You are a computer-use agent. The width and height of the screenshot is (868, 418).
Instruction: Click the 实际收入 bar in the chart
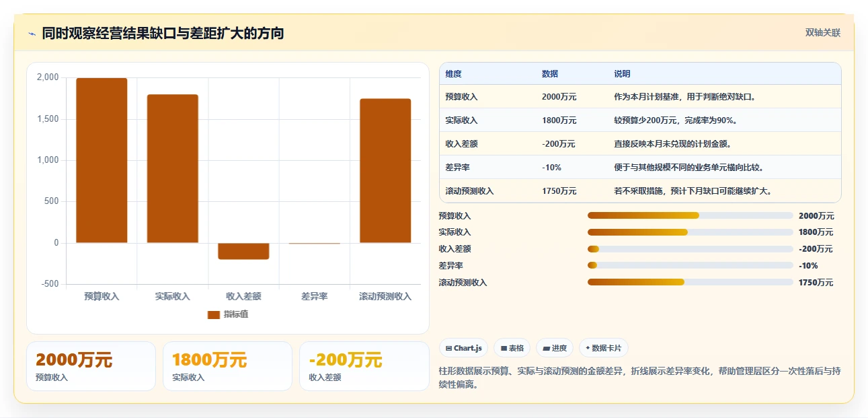coord(173,169)
